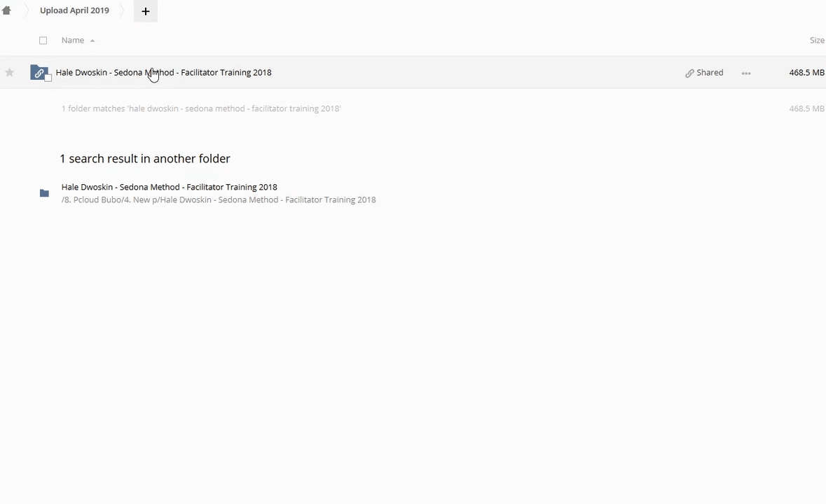This screenshot has width=826, height=504.
Task: Click the '1 search result in another folder' heading
Action: click(145, 159)
